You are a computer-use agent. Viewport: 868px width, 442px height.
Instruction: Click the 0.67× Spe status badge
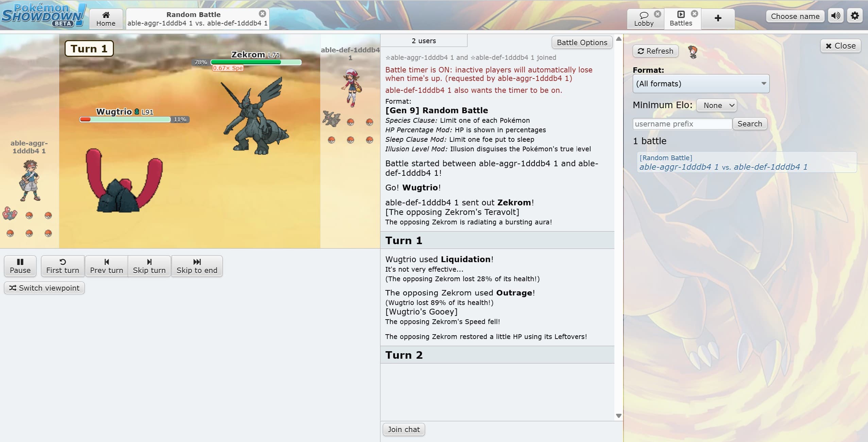[228, 68]
